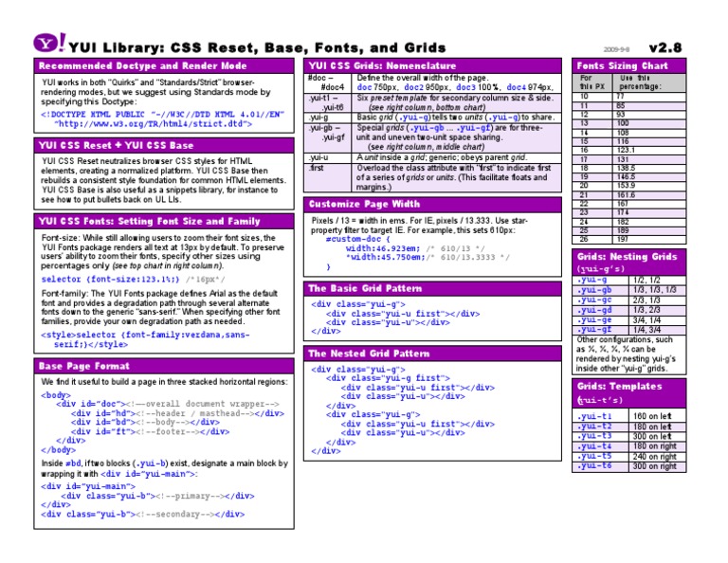
Task: Click the '138.5' percentage cell
Action: pos(648,168)
